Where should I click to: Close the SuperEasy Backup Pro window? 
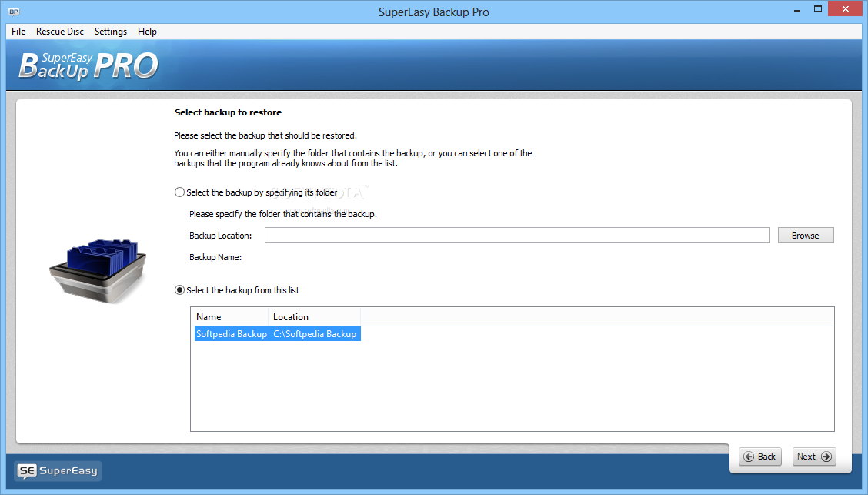(x=846, y=9)
